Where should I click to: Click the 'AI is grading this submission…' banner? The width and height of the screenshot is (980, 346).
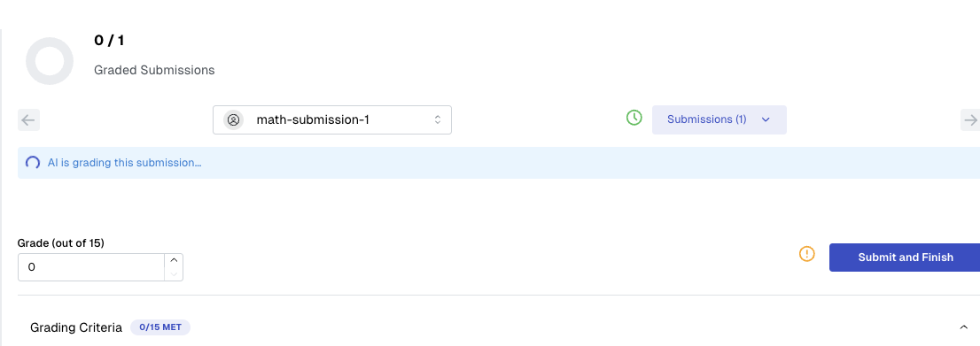[499, 163]
